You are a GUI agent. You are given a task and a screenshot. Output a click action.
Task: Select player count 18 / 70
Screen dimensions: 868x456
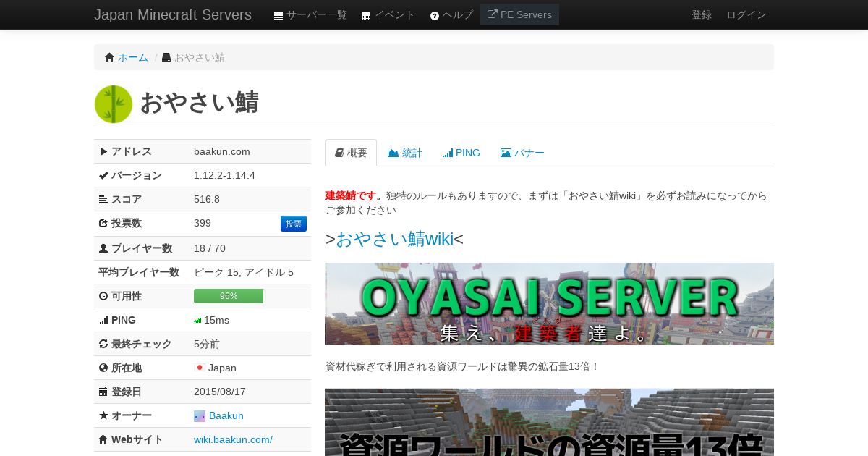[x=210, y=248]
